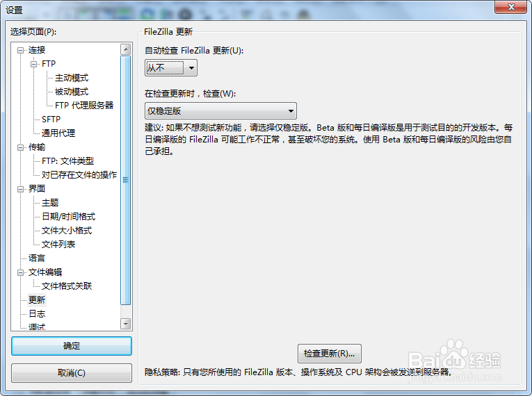
Task: Open the 文件格式关联 page
Action: point(67,286)
